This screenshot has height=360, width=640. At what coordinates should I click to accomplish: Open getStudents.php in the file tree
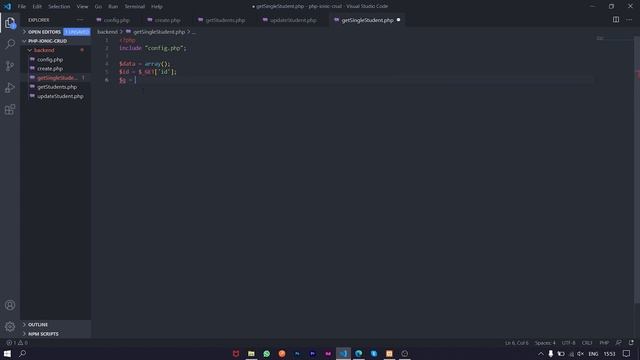57,87
